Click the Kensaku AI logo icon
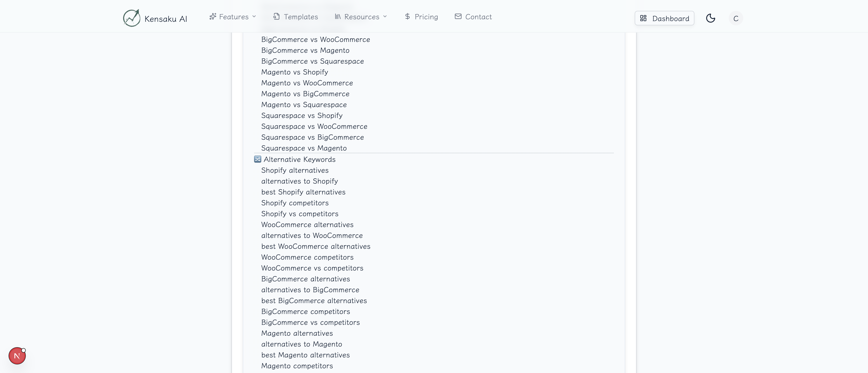Screen dimensions: 868x373 click(131, 18)
